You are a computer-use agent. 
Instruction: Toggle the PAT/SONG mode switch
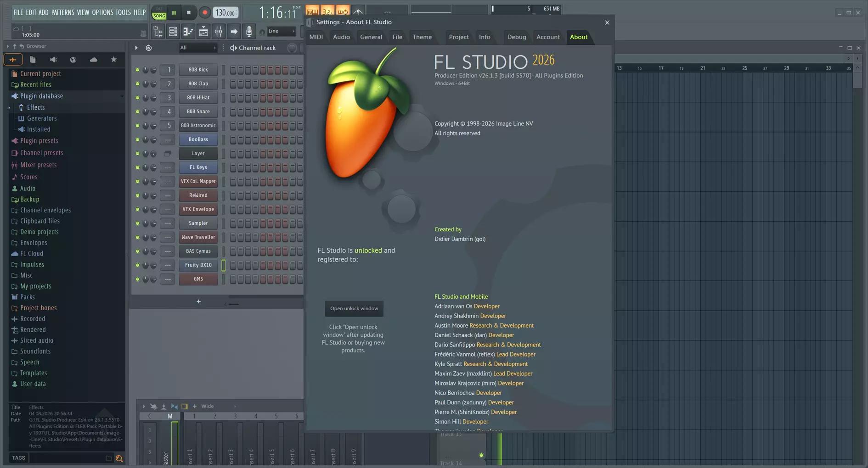159,13
